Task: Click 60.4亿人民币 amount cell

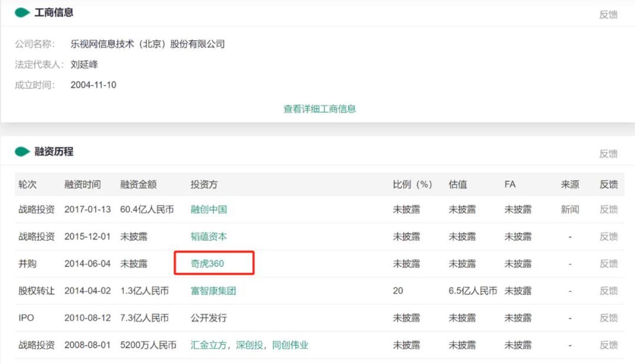Action: click(147, 209)
